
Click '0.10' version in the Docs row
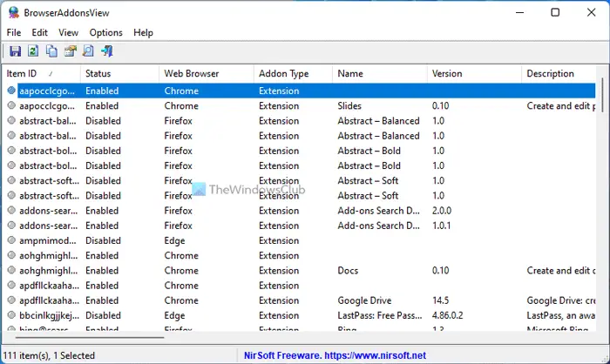[x=440, y=271]
